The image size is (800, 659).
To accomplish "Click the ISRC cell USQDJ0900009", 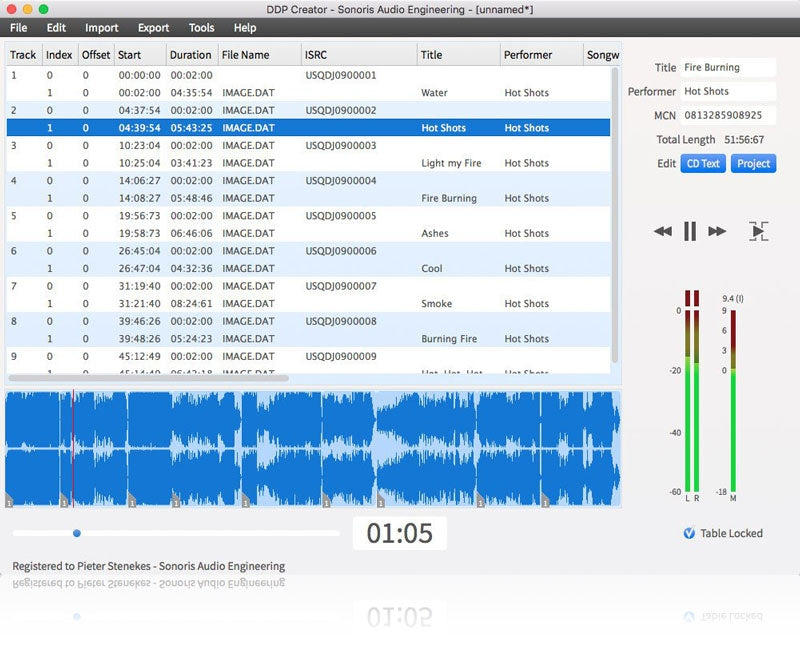I will [341, 357].
